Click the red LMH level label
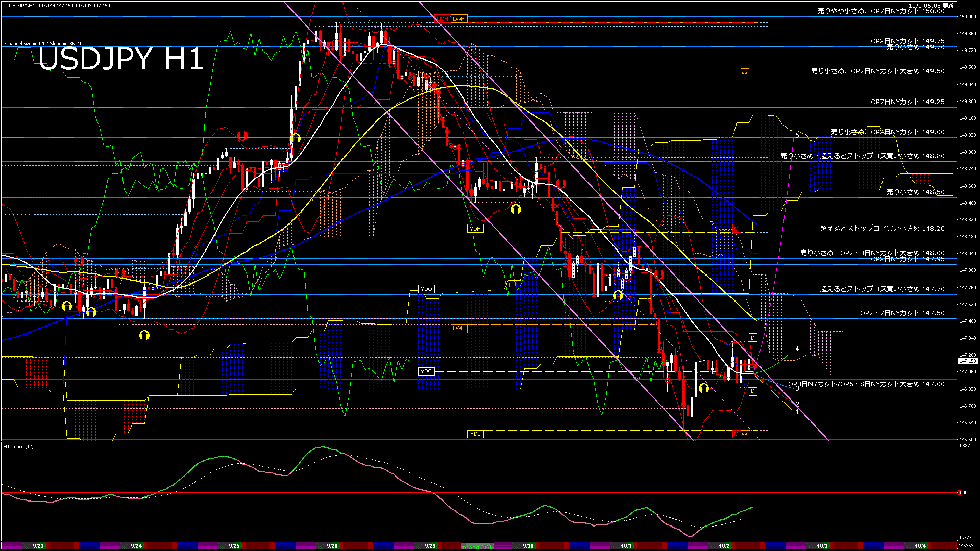980x551 pixels. click(x=442, y=19)
